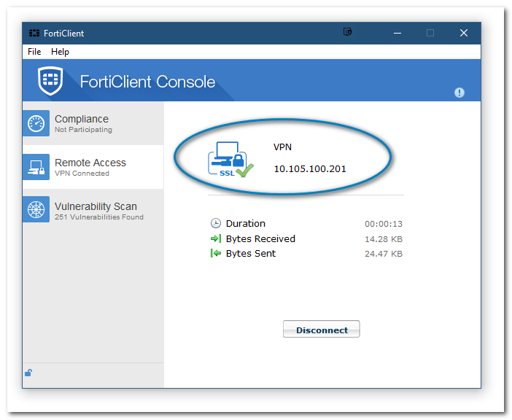Click the VPN connection name label
The width and height of the screenshot is (512, 420).
[x=282, y=147]
